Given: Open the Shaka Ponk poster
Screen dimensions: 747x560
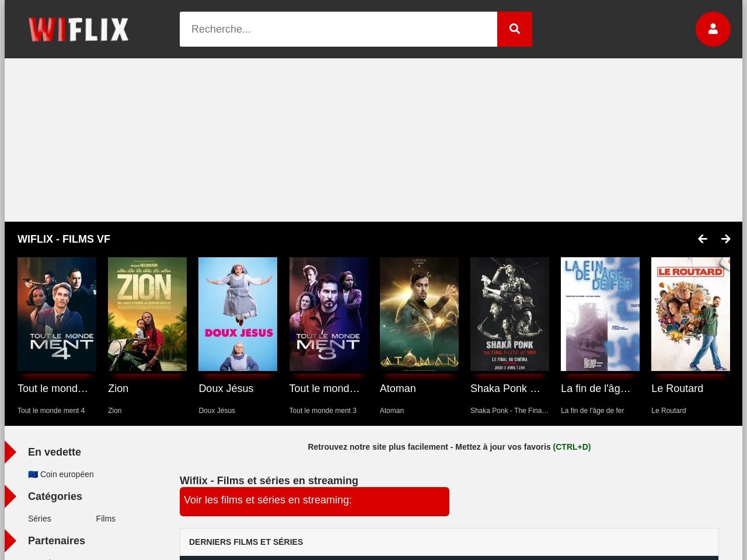Looking at the screenshot, I should coord(509,314).
